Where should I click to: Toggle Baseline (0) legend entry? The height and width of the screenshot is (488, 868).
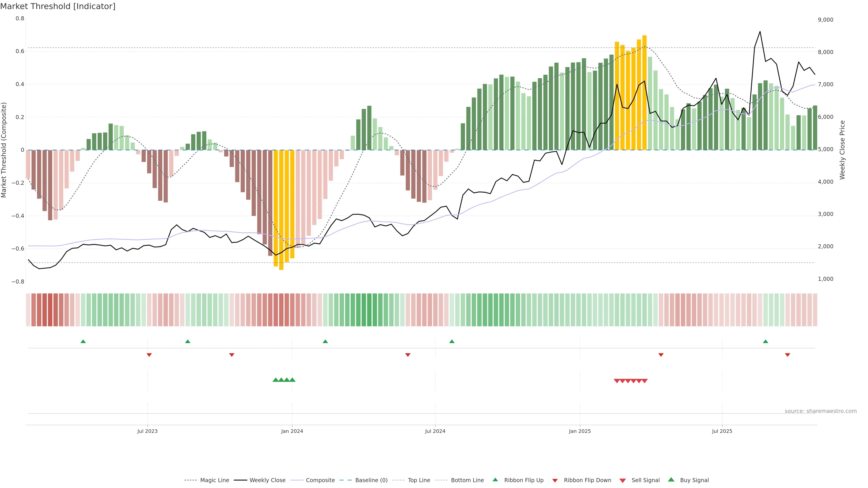click(x=371, y=480)
